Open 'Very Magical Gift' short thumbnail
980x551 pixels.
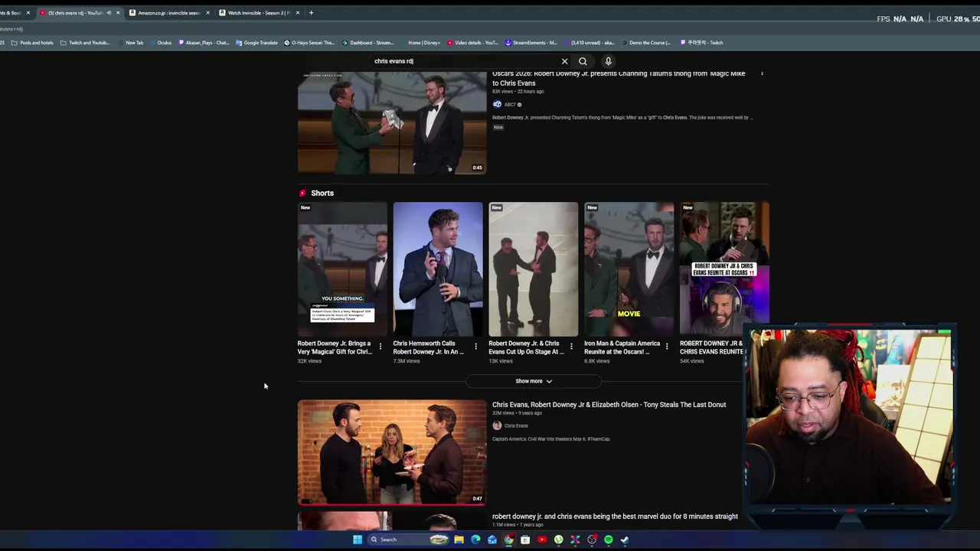[342, 269]
